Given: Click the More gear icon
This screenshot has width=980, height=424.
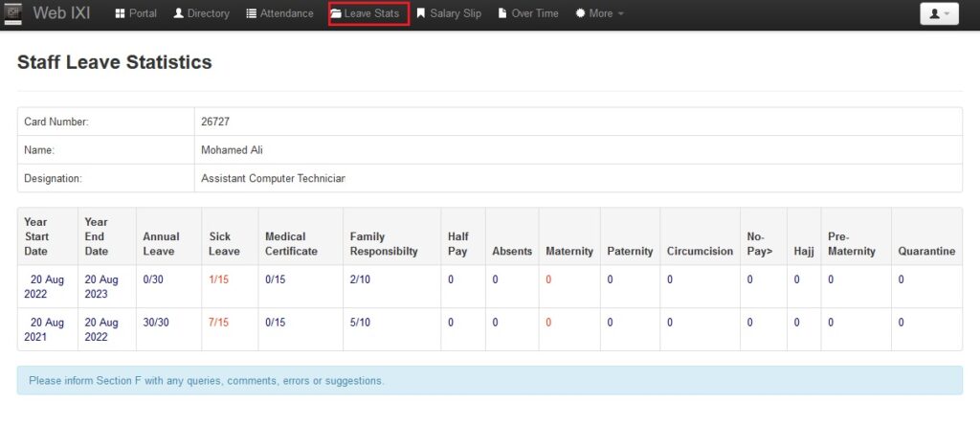Looking at the screenshot, I should click(580, 14).
